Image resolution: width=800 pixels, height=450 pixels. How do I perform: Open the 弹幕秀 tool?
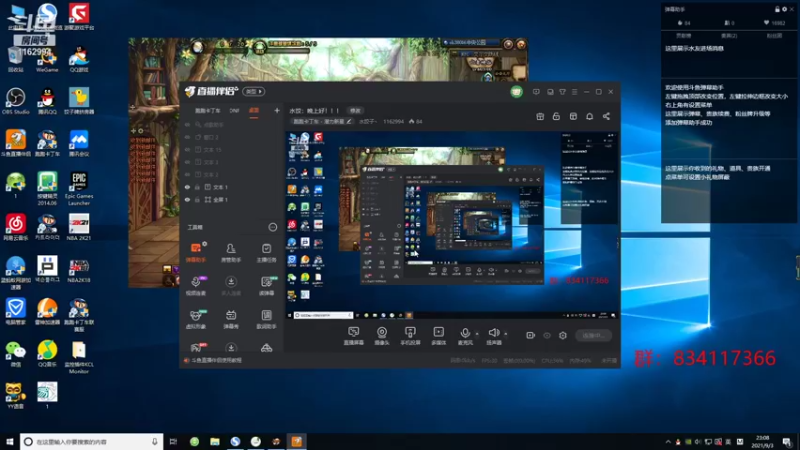(x=231, y=319)
